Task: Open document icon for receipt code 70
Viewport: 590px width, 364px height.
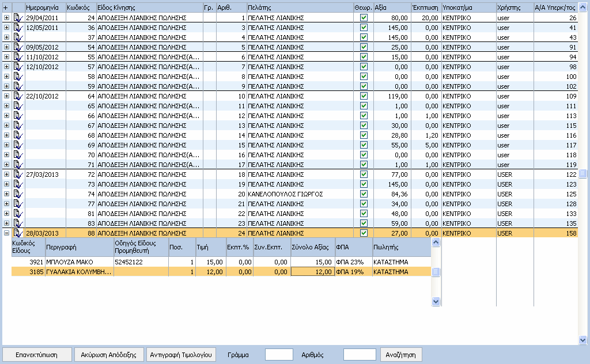Action: click(x=18, y=154)
